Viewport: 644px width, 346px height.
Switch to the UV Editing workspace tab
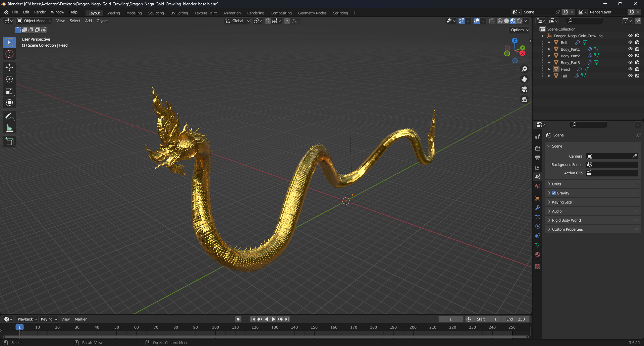pyautogui.click(x=179, y=13)
